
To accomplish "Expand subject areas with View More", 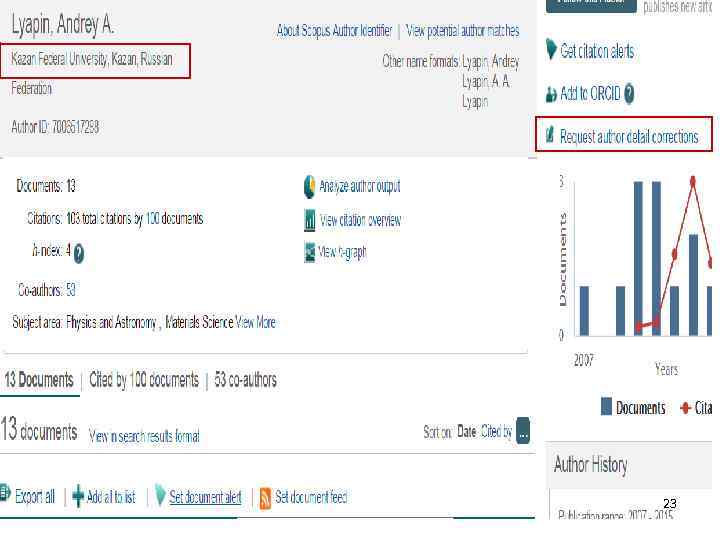I will (x=255, y=322).
